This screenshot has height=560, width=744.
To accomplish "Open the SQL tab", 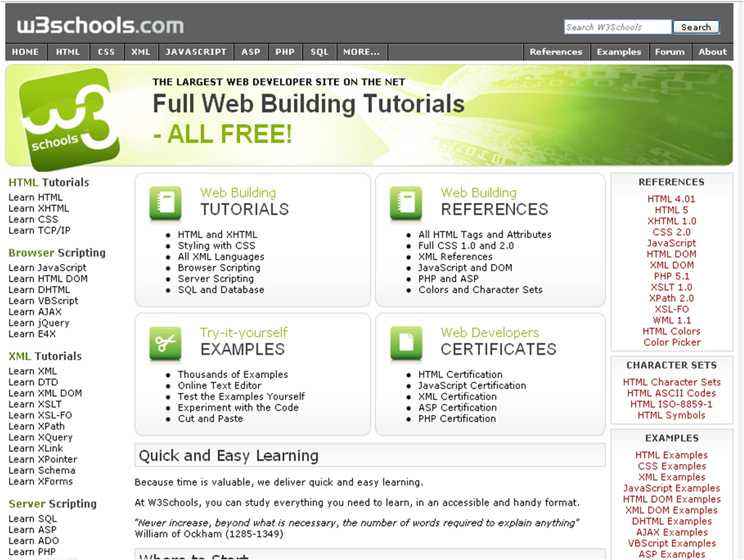I will click(x=319, y=52).
